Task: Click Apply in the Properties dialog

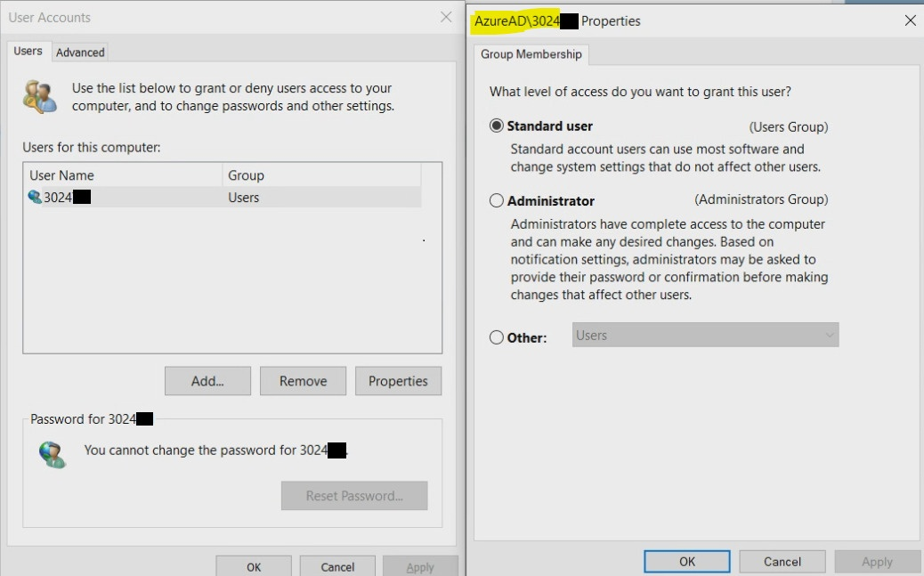Action: click(x=877, y=561)
